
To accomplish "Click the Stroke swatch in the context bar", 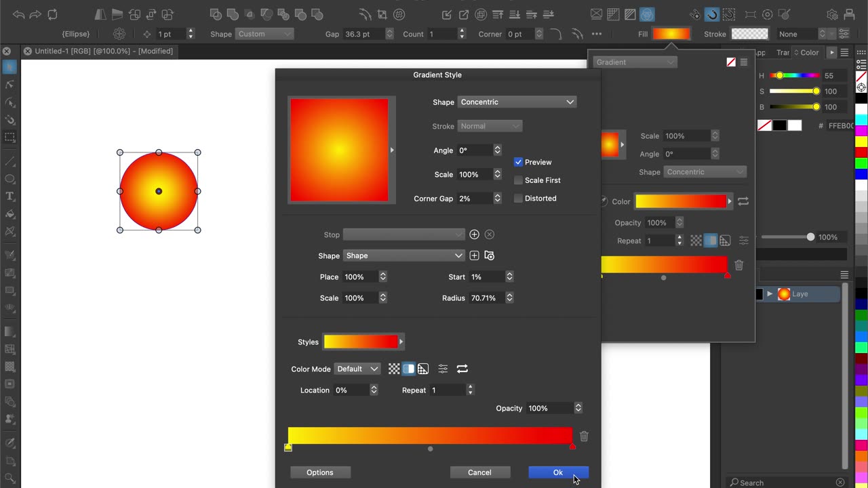I will 750,34.
